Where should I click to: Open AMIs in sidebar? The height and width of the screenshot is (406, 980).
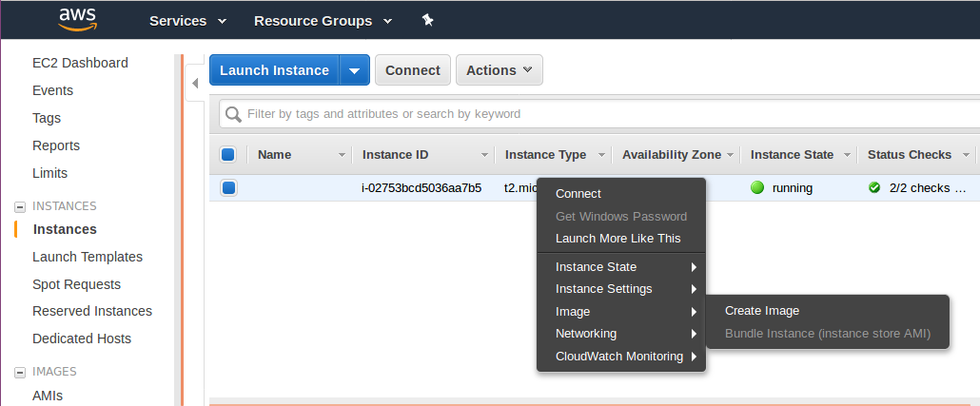click(48, 396)
